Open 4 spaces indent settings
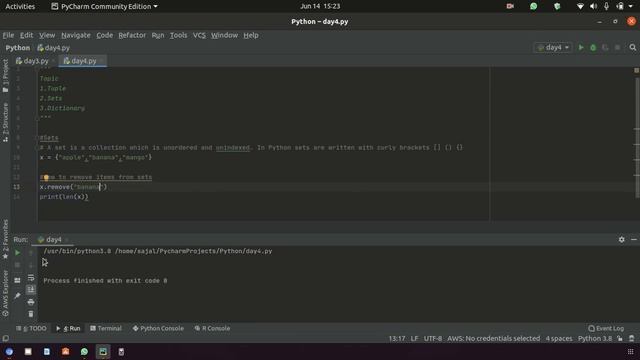The width and height of the screenshot is (640, 360). click(559, 338)
